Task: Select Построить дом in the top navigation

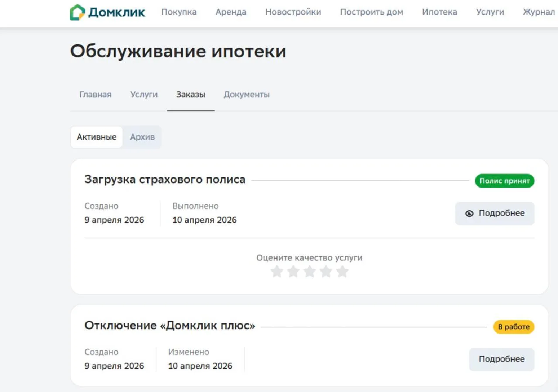Action: (x=371, y=12)
